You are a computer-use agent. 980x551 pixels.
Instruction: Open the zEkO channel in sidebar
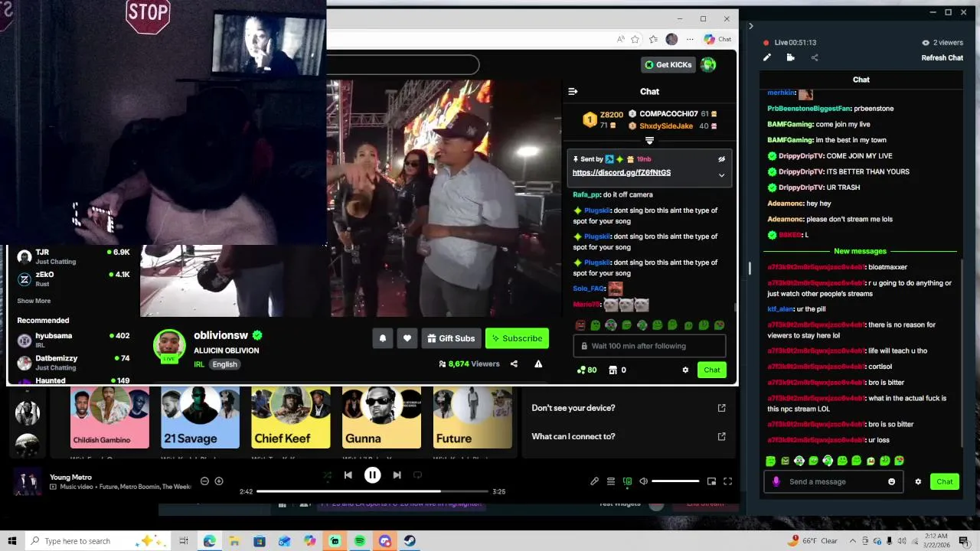73,279
